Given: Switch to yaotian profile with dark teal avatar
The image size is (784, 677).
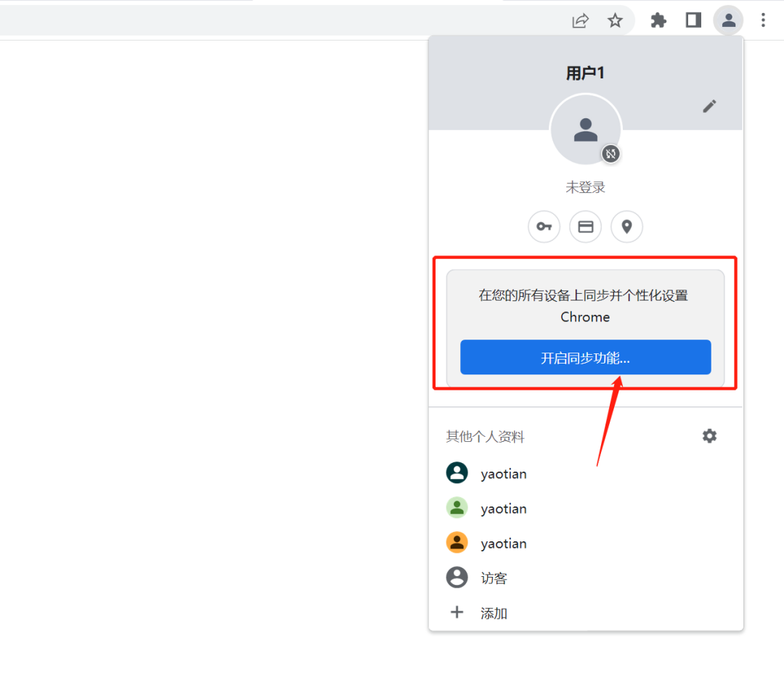Looking at the screenshot, I should (x=586, y=473).
